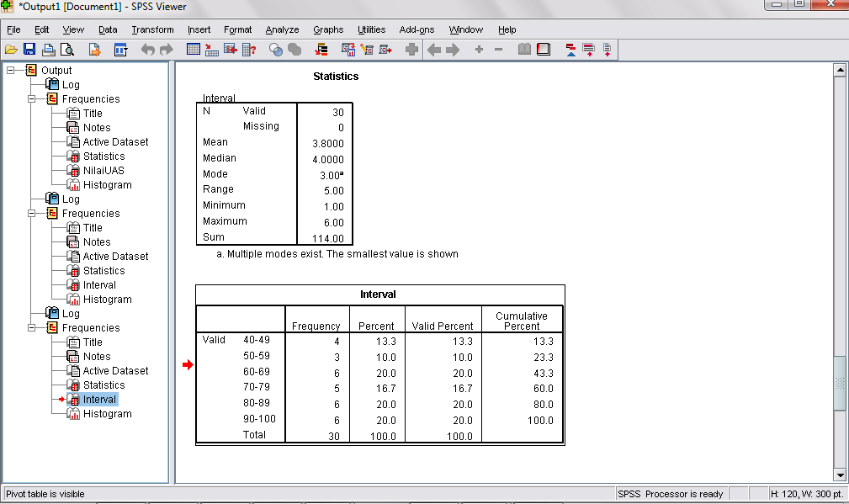Viewport: 849px width, 504px height.
Task: Click the Mean value 3.8000 cell
Action: point(327,143)
